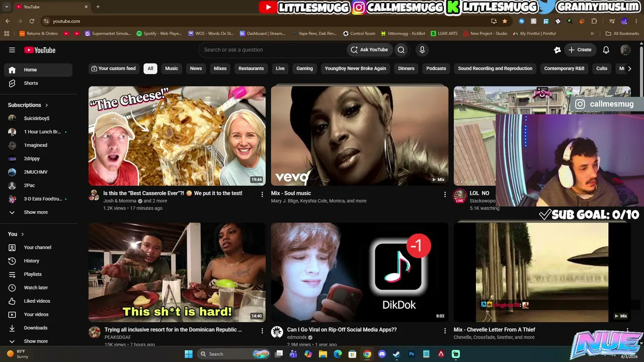
Task: Click the Ask YouTube button
Action: 369,50
